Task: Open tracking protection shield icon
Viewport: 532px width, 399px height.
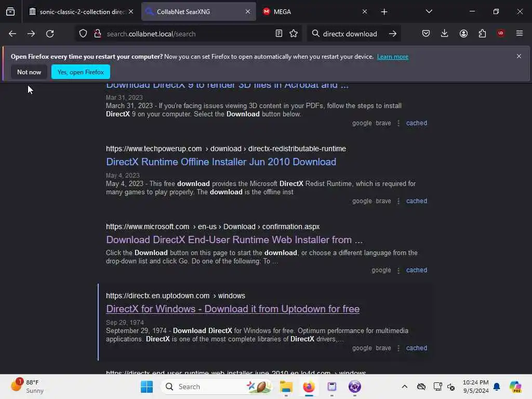Action: click(83, 34)
